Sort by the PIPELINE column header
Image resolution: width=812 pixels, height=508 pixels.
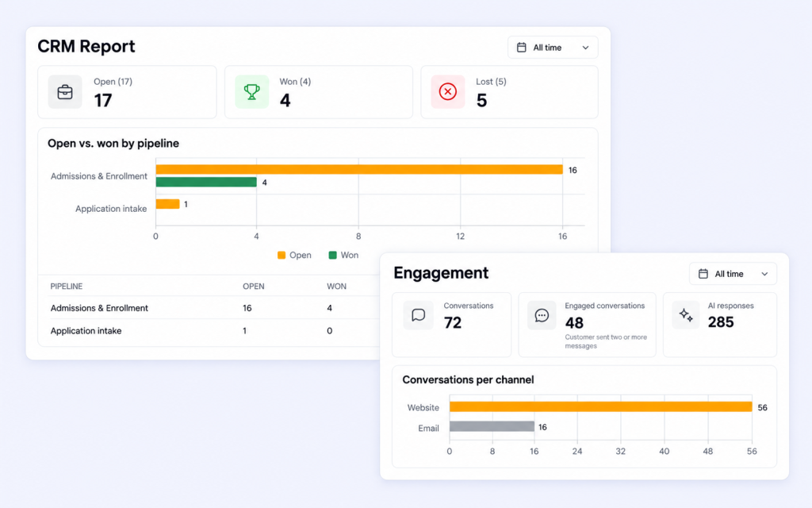67,286
